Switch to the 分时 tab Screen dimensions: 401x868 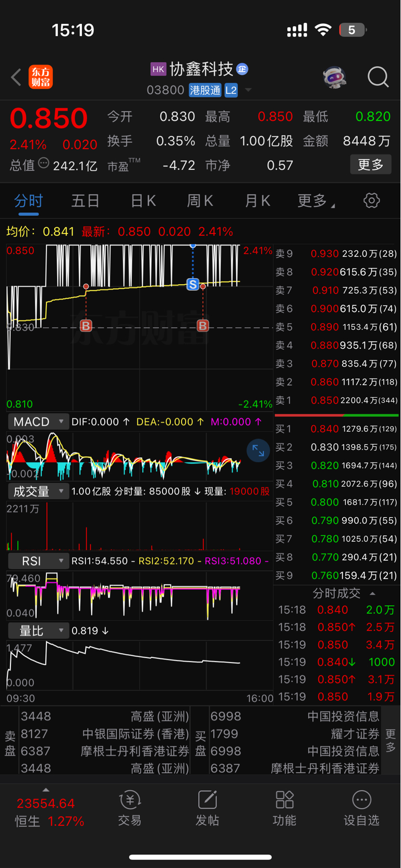coord(29,201)
